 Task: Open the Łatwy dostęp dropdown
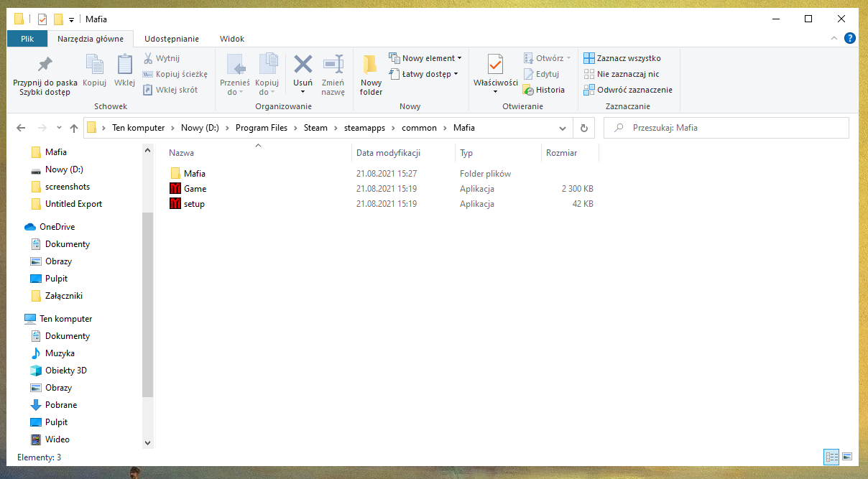[x=423, y=74]
